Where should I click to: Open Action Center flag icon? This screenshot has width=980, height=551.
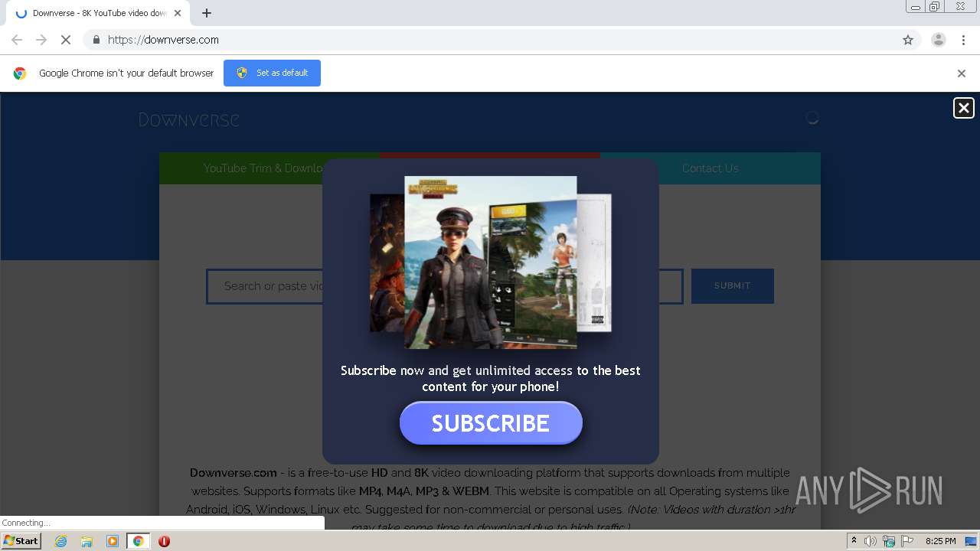click(907, 541)
